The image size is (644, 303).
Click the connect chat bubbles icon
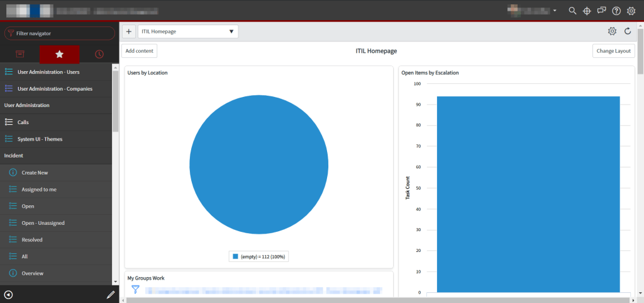pos(602,11)
